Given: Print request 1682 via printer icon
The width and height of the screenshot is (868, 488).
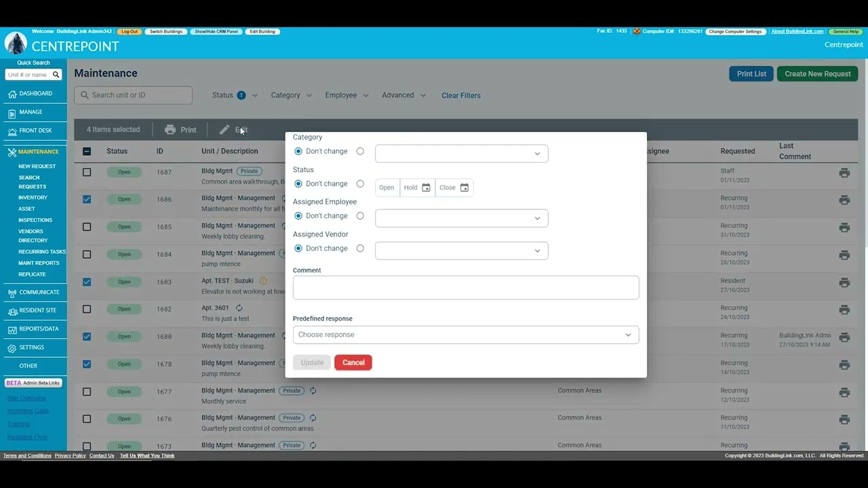Looking at the screenshot, I should [x=844, y=310].
